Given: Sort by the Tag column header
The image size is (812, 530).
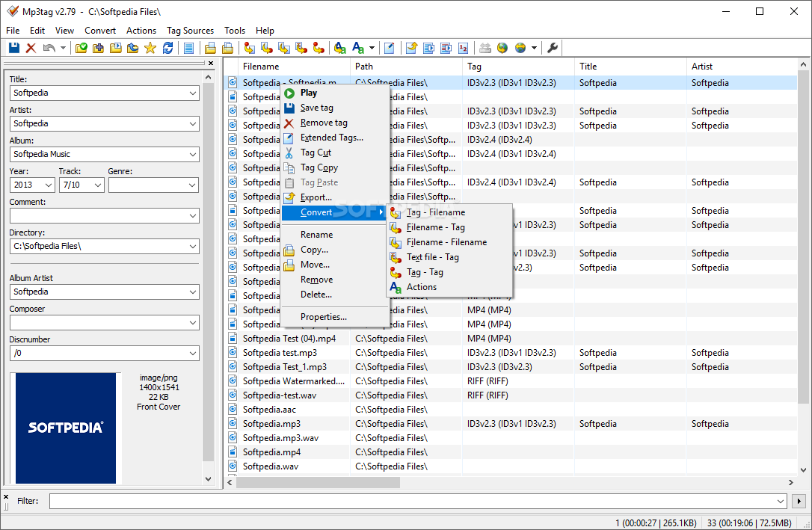Looking at the screenshot, I should pos(518,67).
